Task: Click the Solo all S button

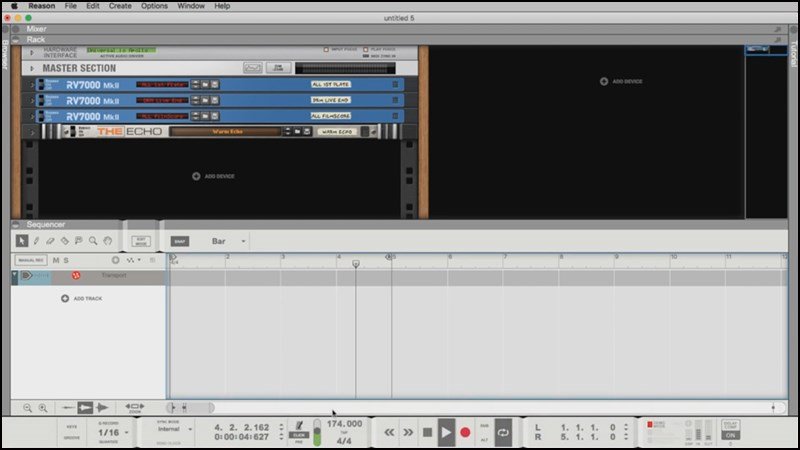Action: pos(66,260)
